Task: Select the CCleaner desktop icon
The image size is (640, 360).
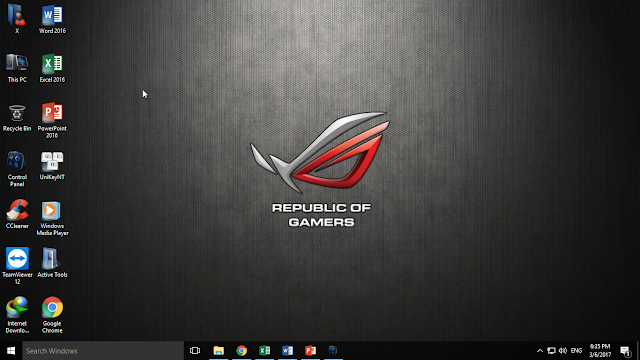Action: (x=17, y=214)
